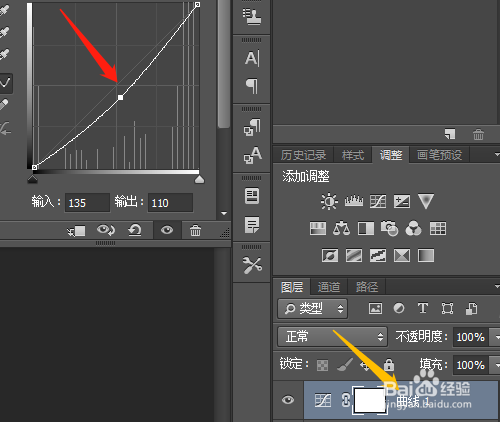
Task: Select the white point eyedropper
Action: (x=4, y=54)
